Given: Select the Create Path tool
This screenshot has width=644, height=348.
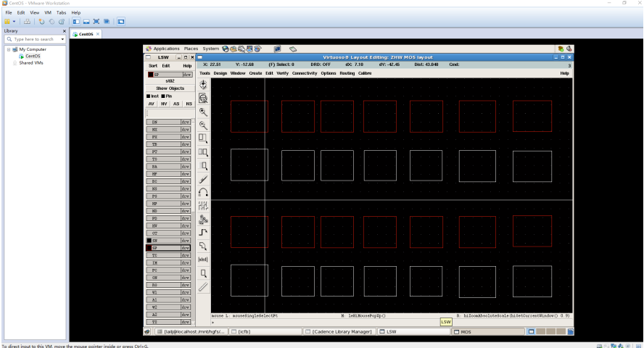Looking at the screenshot, I should (x=203, y=233).
